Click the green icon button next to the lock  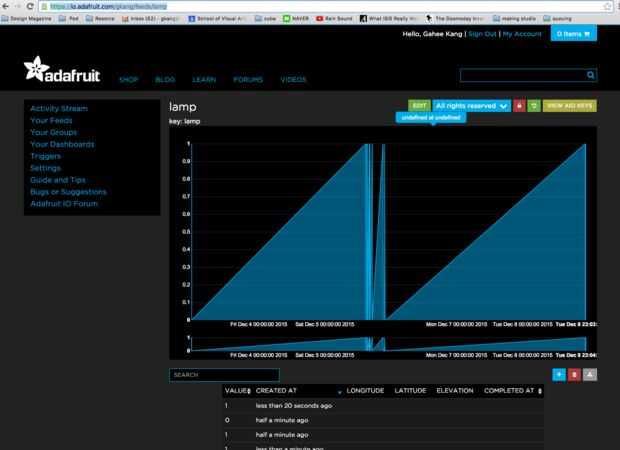[534, 106]
